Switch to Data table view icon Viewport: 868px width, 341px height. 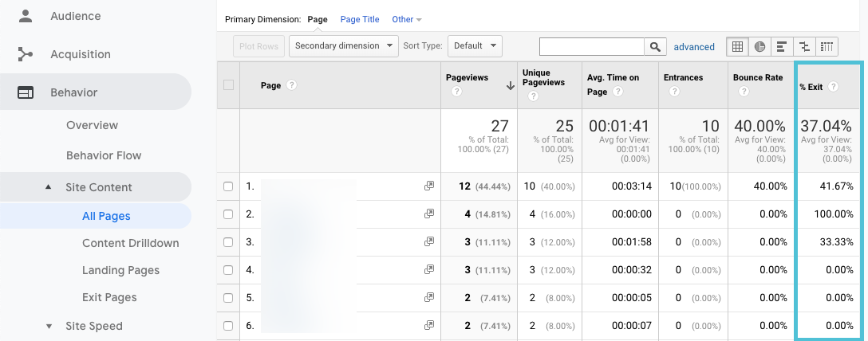click(x=737, y=47)
